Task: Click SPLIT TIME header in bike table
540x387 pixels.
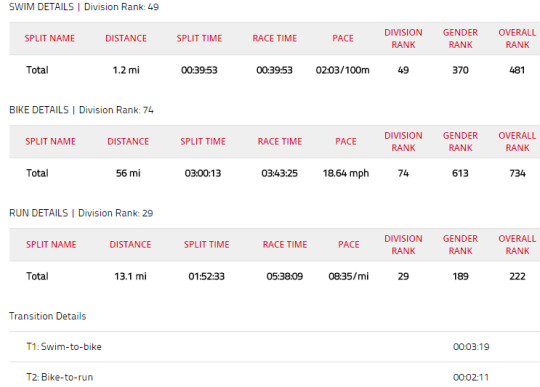Action: pos(203,142)
